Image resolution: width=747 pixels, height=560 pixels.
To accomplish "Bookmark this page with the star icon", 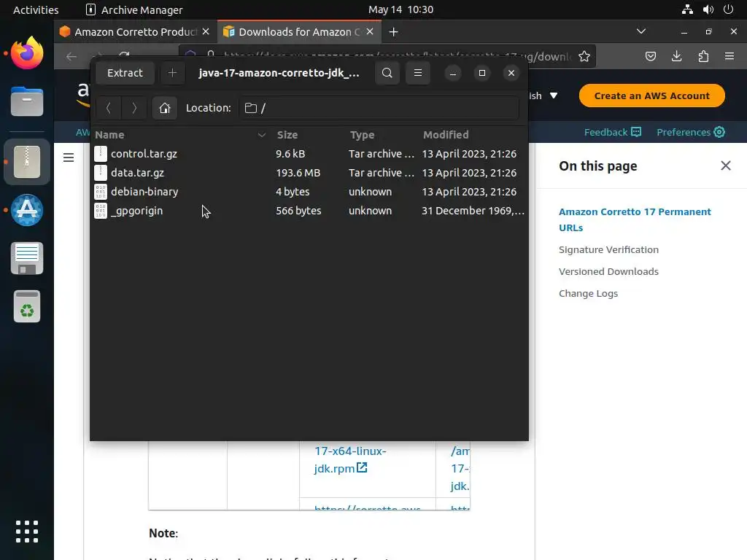I will pos(584,57).
